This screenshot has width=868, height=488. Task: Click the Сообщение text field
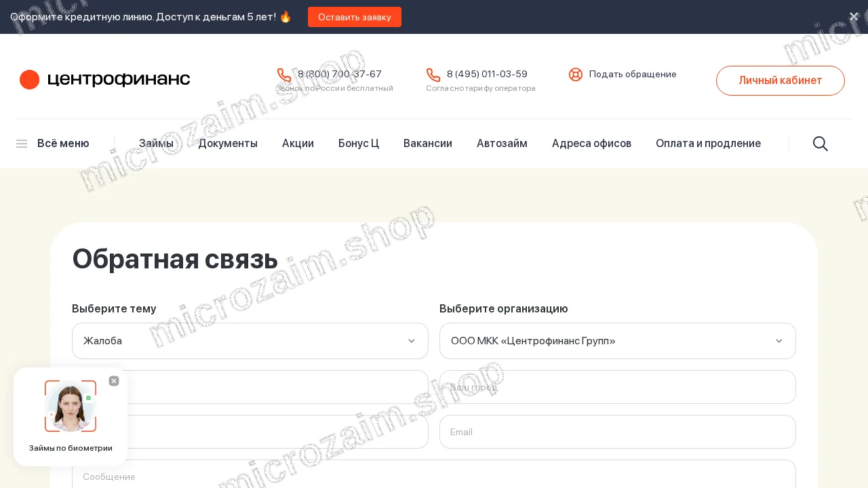434,474
